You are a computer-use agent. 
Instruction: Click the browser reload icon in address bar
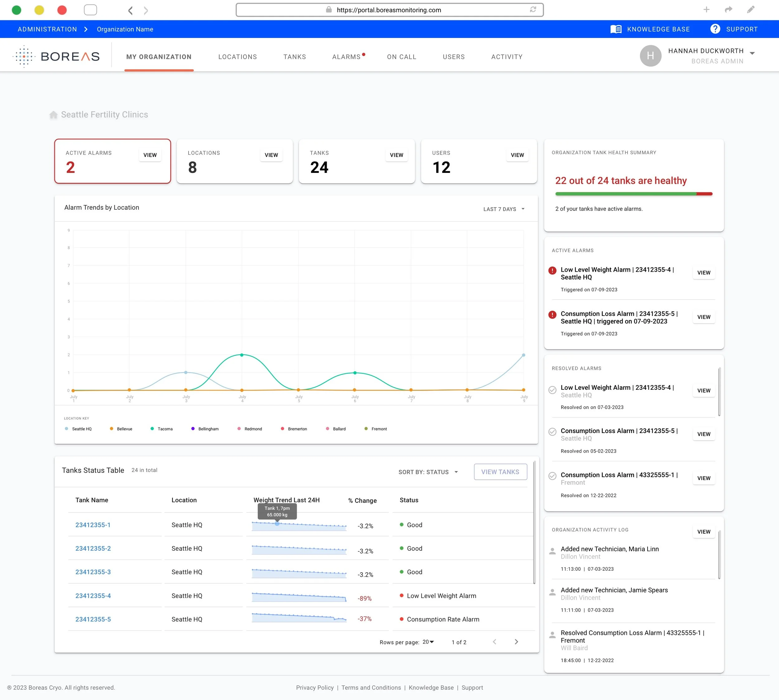click(x=533, y=10)
